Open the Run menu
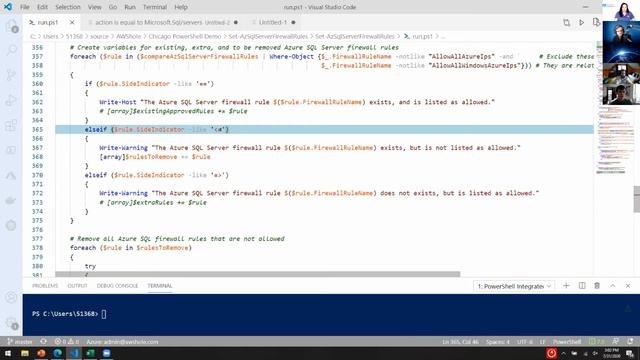Viewport: 640px width, 360px height. click(x=130, y=7)
